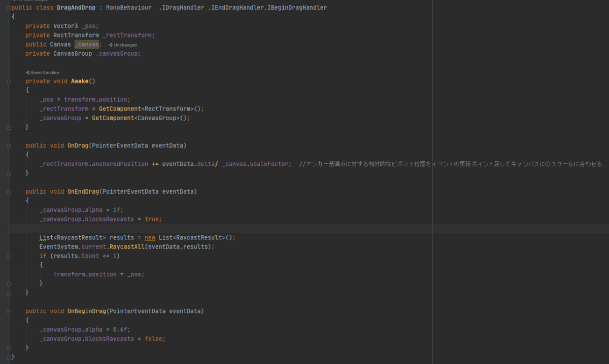Click the underlined new keyword
609x364 pixels.
[x=150, y=238]
